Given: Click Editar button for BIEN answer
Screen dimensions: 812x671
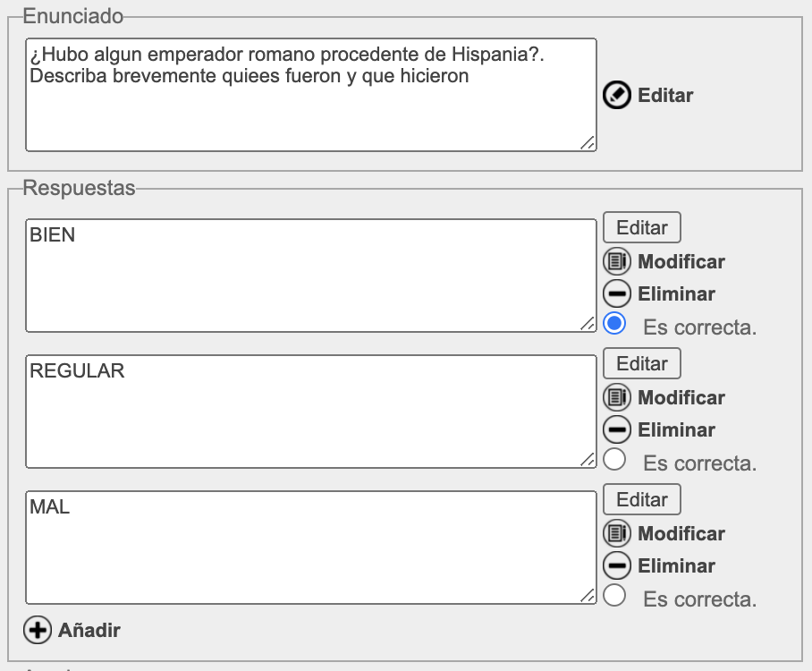Looking at the screenshot, I should pos(641,227).
